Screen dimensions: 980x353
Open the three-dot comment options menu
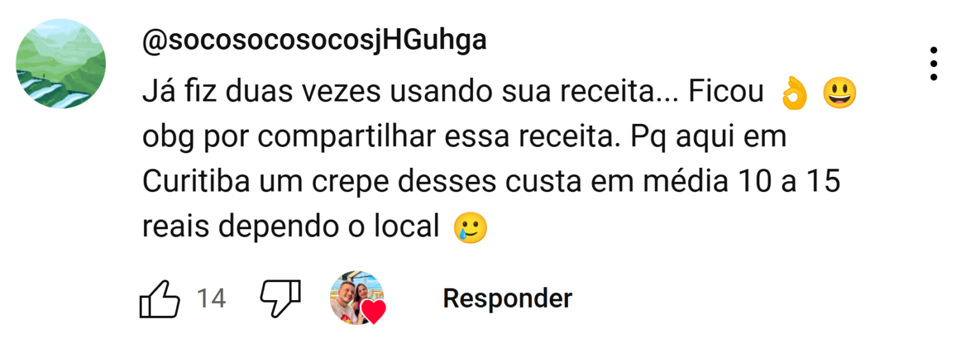coord(933,64)
